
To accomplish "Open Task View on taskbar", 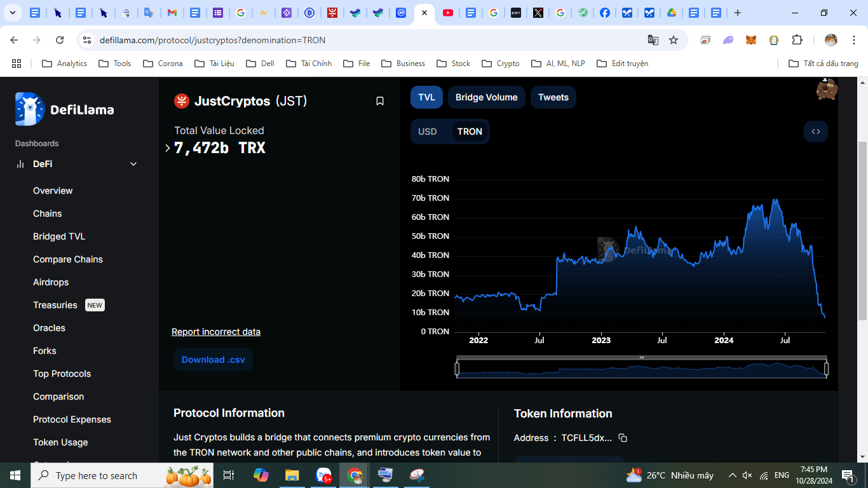I will 229,475.
